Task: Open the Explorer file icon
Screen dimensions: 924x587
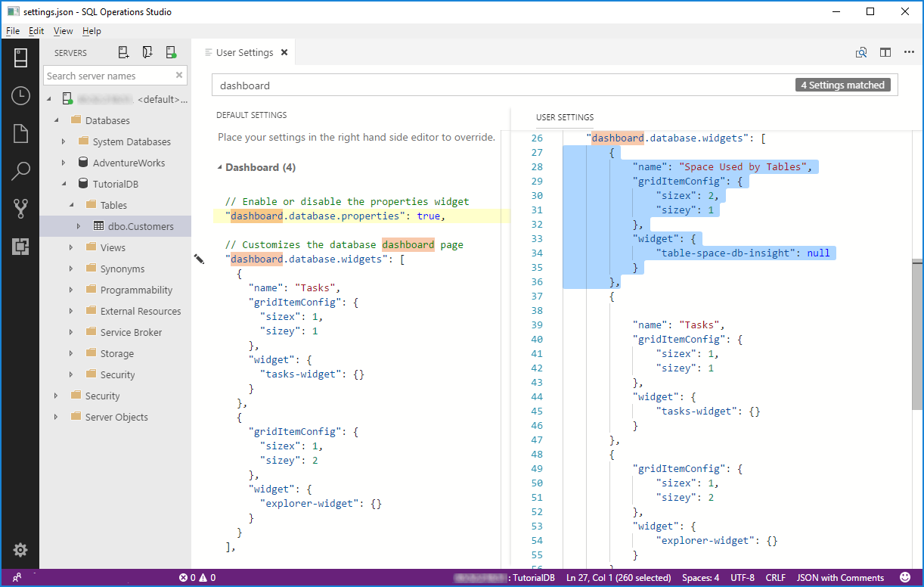Action: 20,134
